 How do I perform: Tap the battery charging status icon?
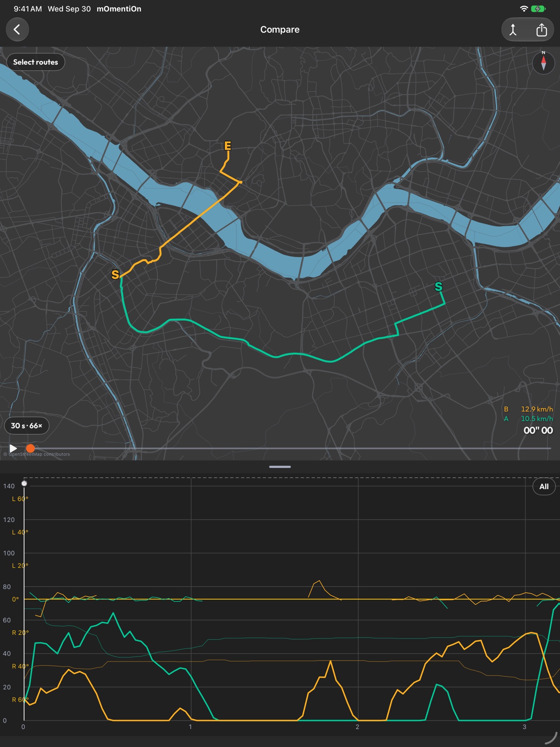(x=539, y=9)
